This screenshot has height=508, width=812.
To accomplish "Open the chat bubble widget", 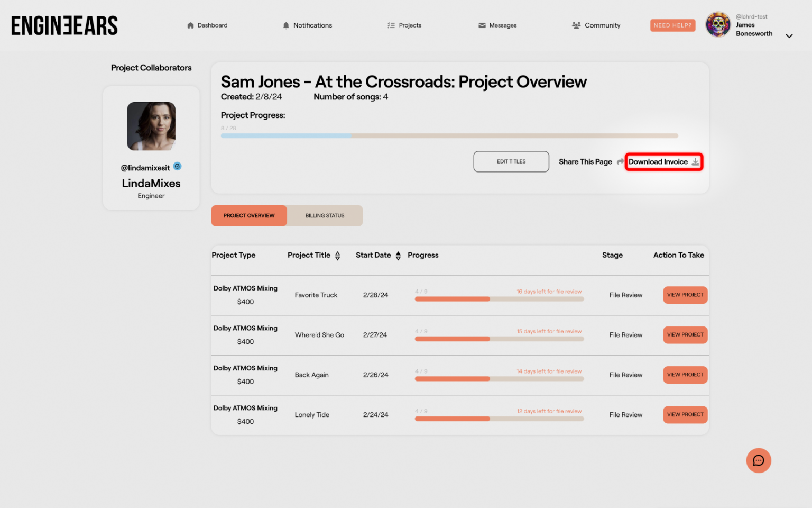I will tap(759, 460).
